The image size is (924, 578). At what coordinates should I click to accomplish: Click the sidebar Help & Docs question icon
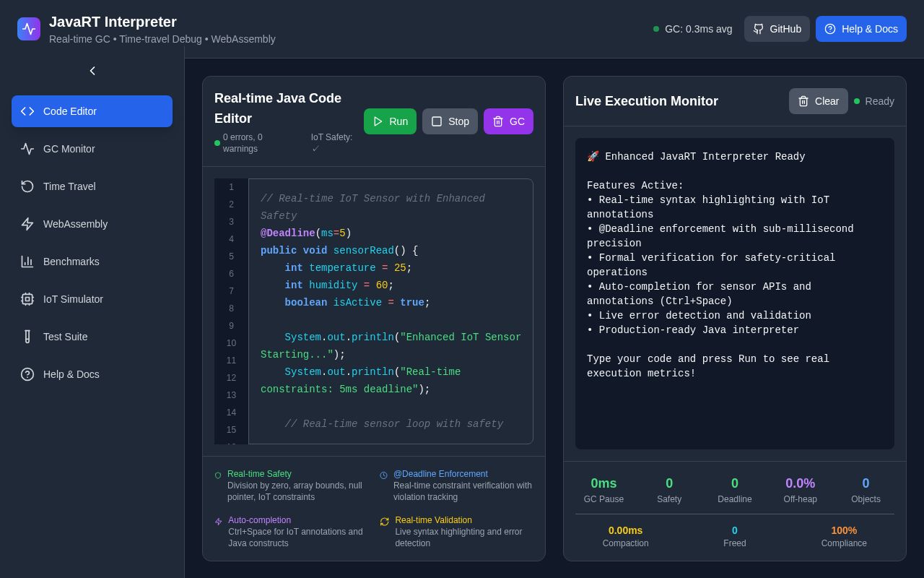tap(27, 374)
